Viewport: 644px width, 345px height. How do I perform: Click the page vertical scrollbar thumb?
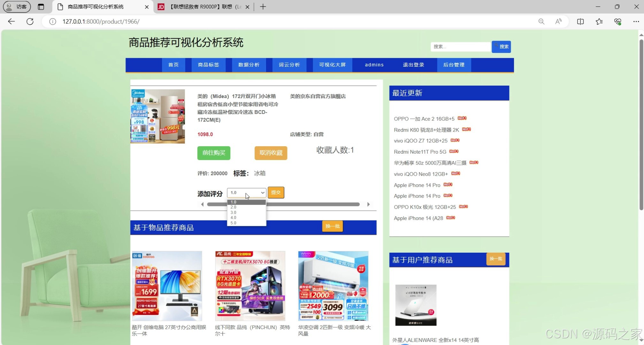[x=641, y=125]
